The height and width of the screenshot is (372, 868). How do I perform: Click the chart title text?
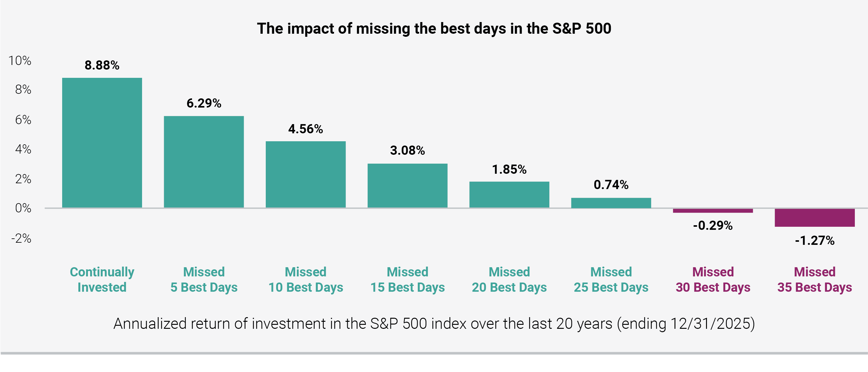point(434,29)
